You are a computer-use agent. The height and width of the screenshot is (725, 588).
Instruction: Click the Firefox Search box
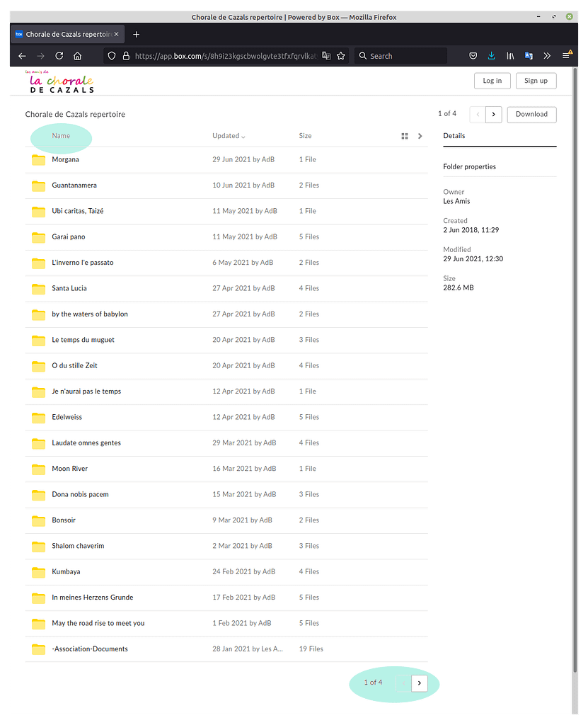tap(400, 56)
